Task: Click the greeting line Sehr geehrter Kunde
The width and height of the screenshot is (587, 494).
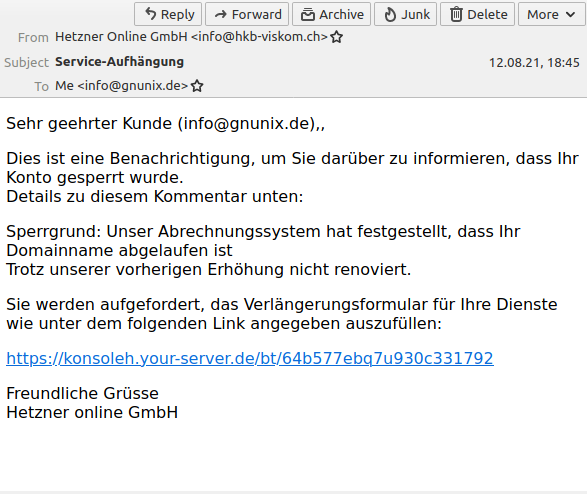Action: [x=89, y=124]
